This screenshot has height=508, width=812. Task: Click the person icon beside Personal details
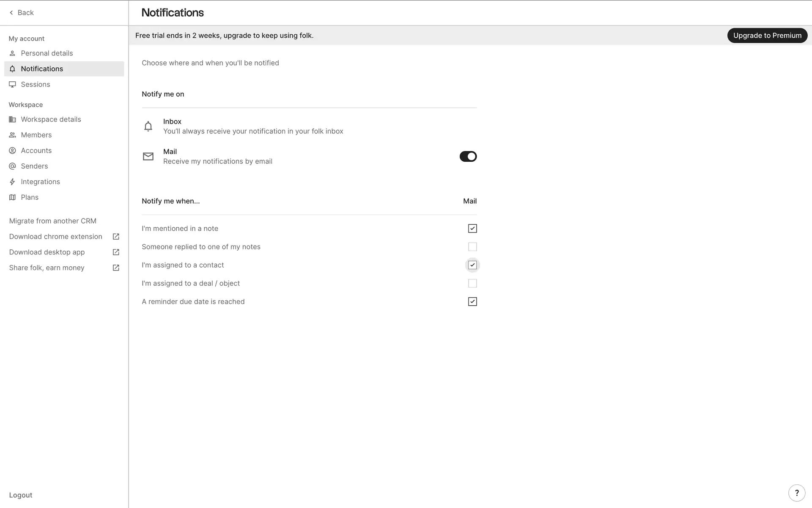[12, 53]
